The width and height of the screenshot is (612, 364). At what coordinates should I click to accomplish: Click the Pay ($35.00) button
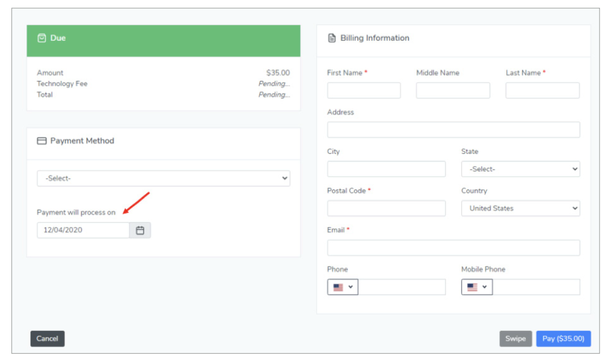pyautogui.click(x=563, y=338)
